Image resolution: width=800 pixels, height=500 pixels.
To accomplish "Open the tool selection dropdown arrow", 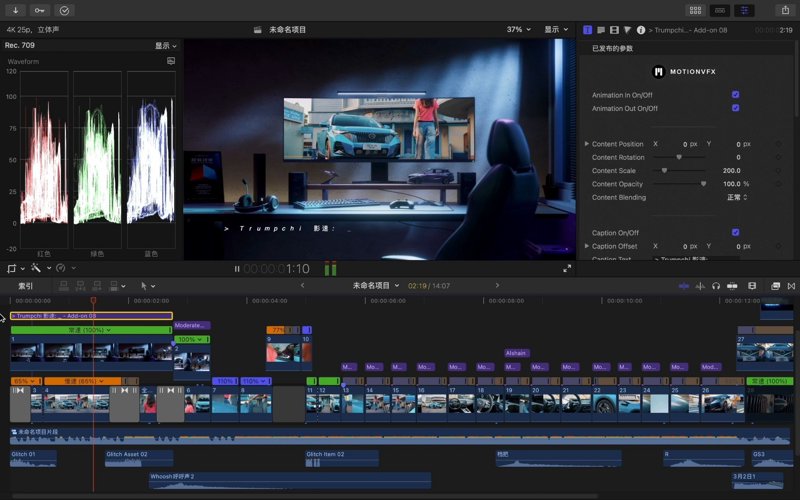I will tap(153, 286).
